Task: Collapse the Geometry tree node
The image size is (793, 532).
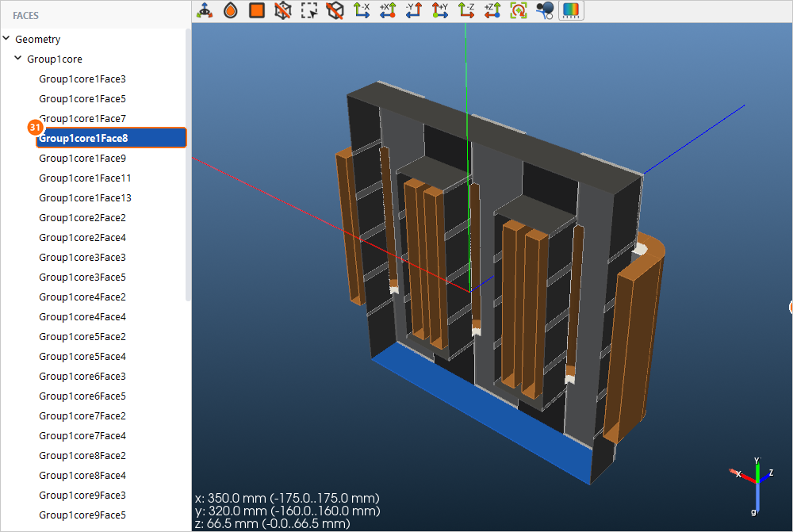Action: [6, 38]
